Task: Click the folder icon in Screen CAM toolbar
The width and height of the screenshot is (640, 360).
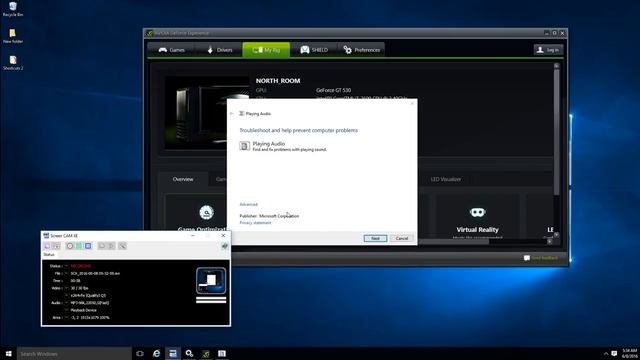Action: [x=102, y=246]
